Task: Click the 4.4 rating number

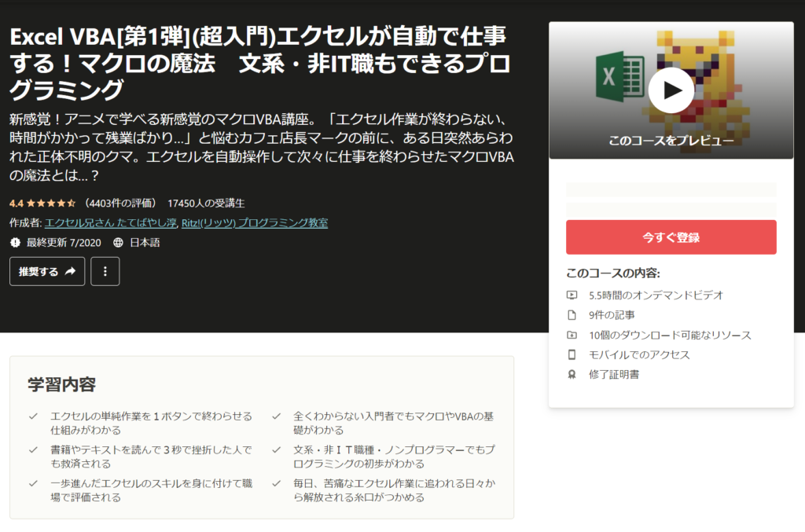Action: coord(17,204)
